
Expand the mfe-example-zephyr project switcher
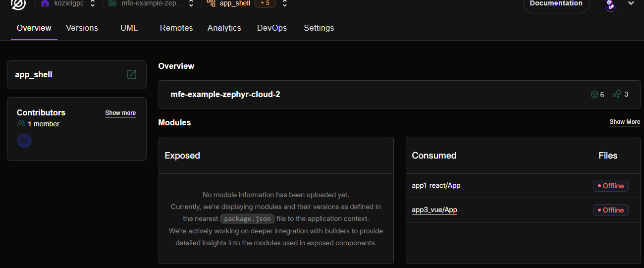pyautogui.click(x=191, y=3)
